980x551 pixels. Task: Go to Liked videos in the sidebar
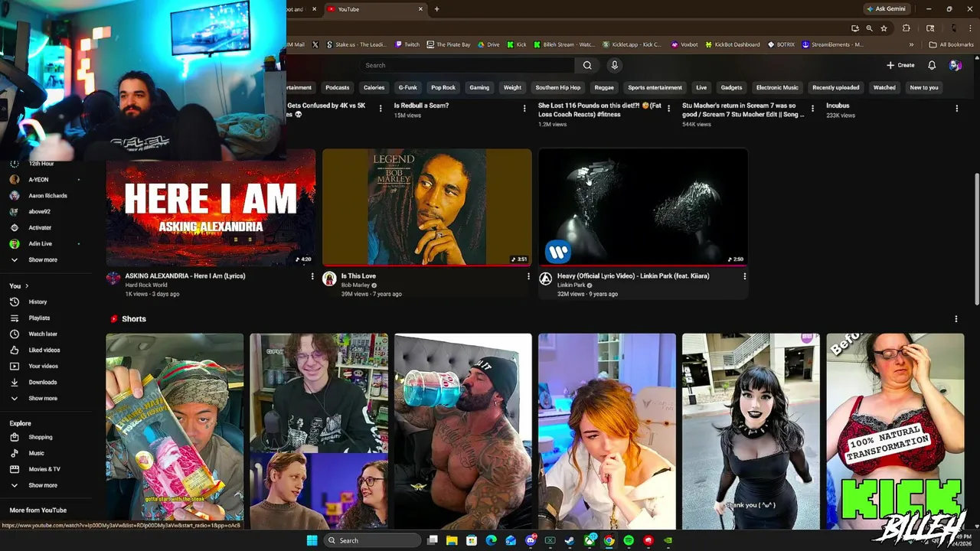click(44, 350)
